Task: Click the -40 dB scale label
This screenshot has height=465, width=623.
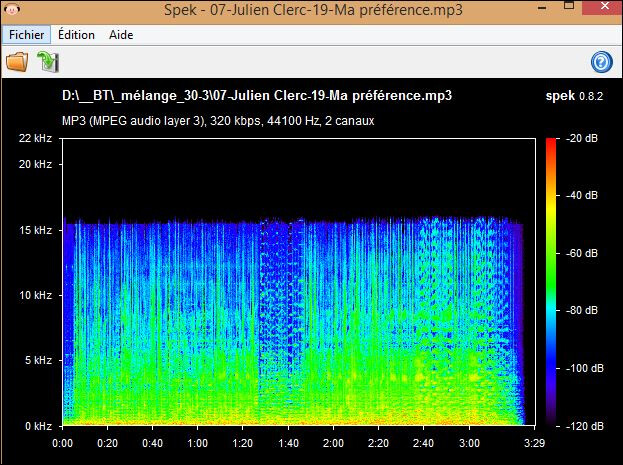Action: pos(582,195)
